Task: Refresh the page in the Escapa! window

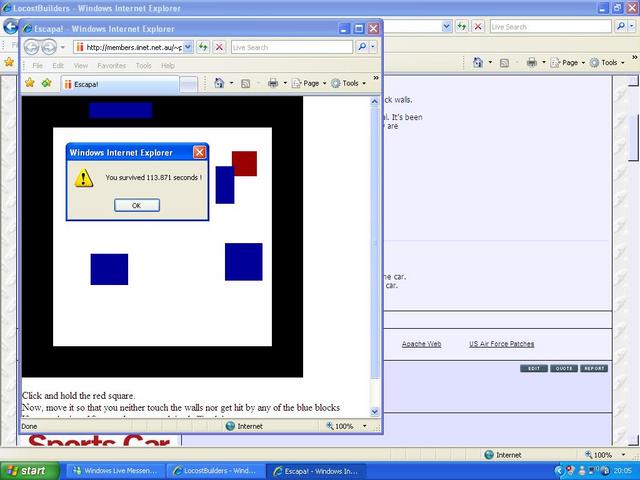Action: point(203,47)
